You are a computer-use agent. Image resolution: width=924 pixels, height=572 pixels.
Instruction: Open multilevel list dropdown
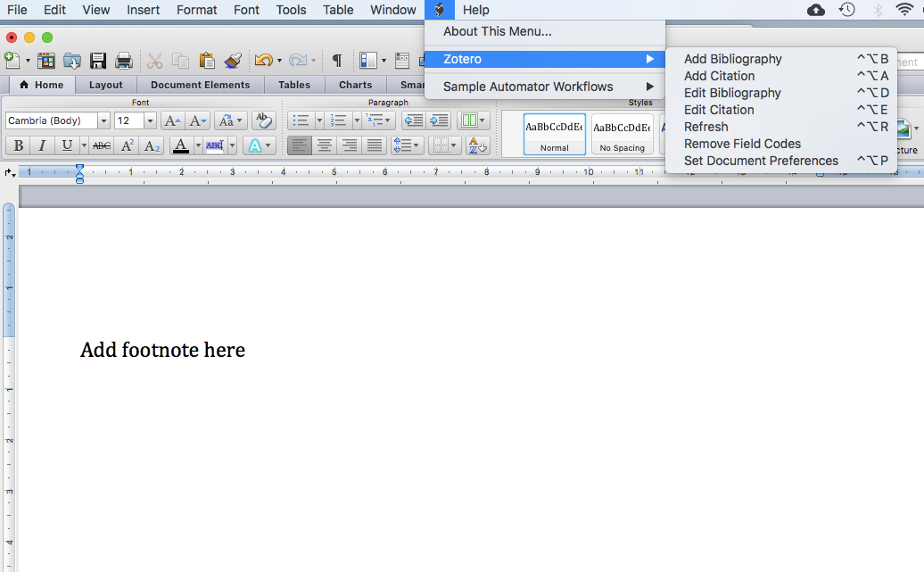pos(378,120)
